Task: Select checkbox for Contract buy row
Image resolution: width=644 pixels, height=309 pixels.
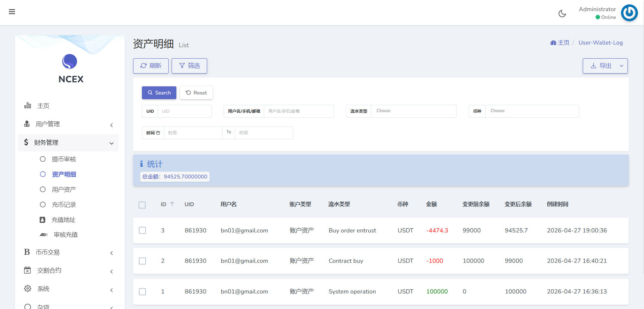Action: (x=143, y=261)
